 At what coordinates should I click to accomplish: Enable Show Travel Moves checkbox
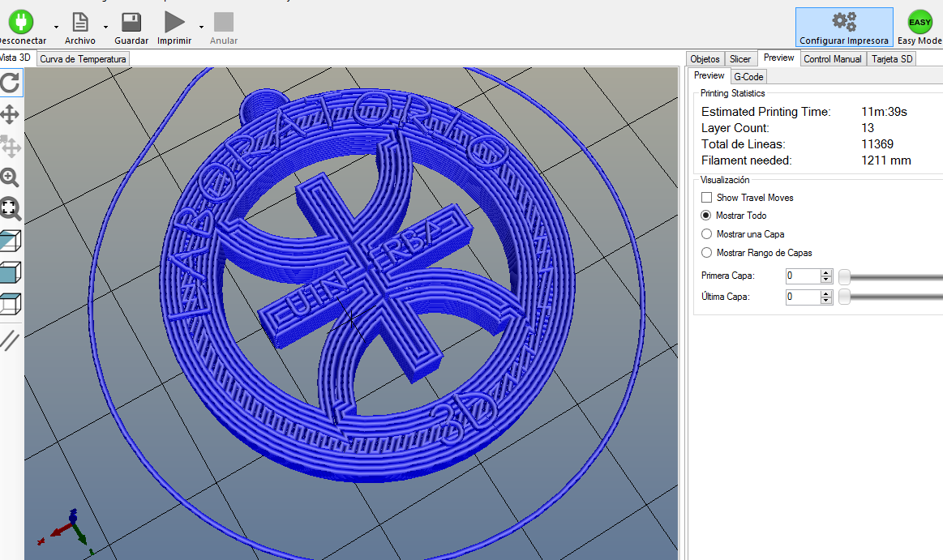(x=706, y=198)
